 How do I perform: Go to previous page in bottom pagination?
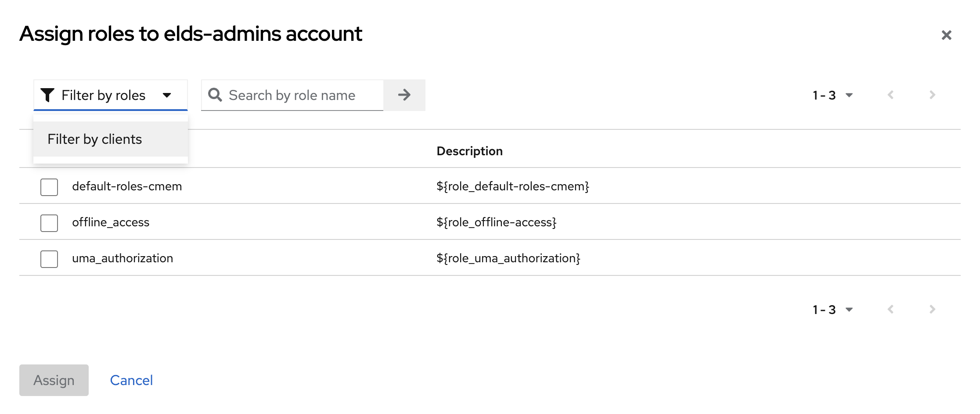click(x=890, y=310)
